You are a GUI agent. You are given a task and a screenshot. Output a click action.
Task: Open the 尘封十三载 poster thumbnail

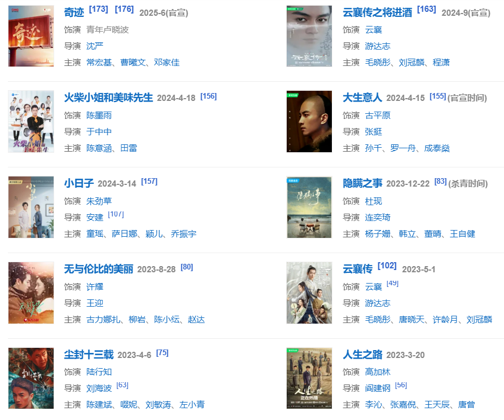(x=31, y=378)
